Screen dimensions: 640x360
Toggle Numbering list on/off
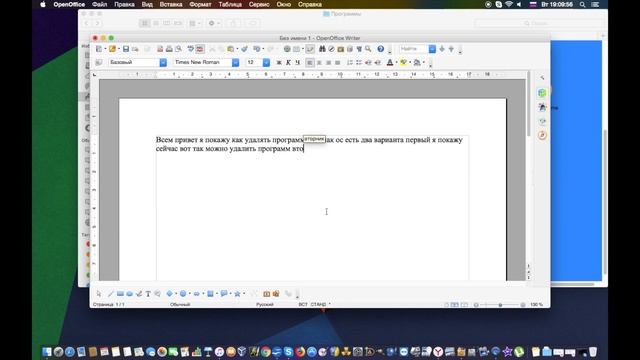click(x=350, y=62)
